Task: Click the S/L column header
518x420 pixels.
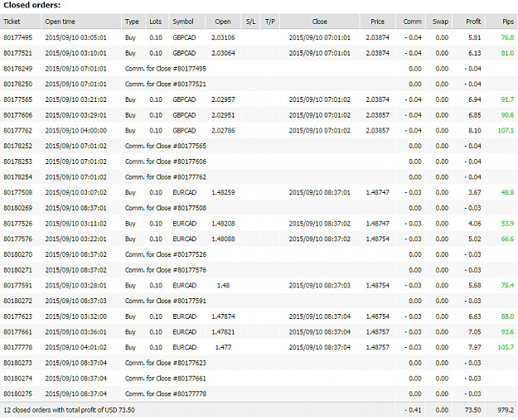Action: [x=251, y=22]
